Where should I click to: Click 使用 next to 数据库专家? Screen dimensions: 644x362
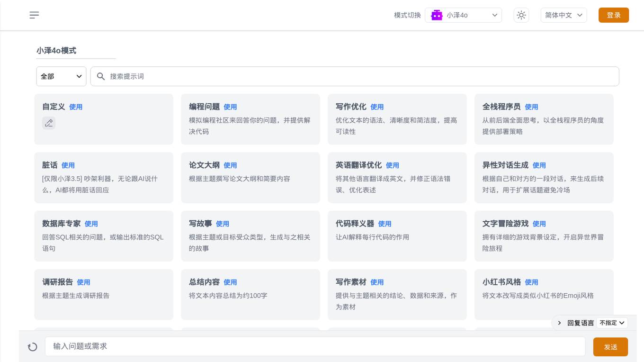[91, 224]
